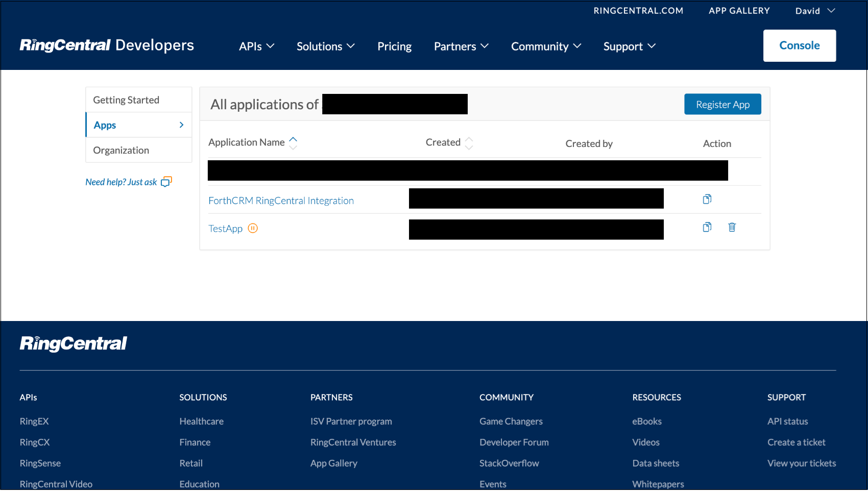Click Need help? Just ask link
868x493 pixels.
coord(121,182)
